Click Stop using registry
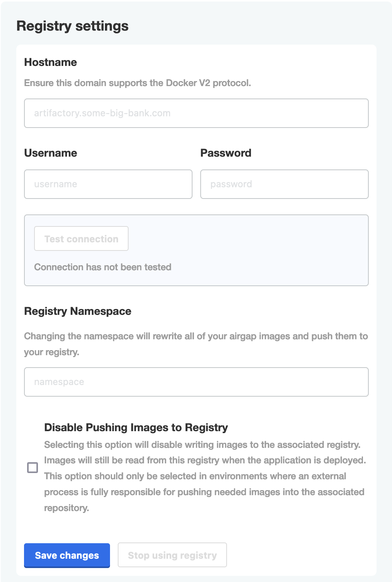Image resolution: width=392 pixels, height=582 pixels. pyautogui.click(x=172, y=555)
